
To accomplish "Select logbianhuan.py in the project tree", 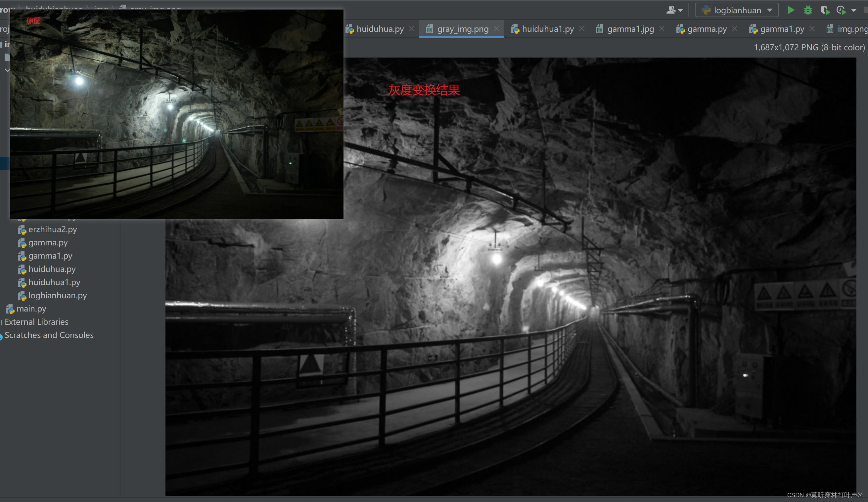I will pos(58,295).
